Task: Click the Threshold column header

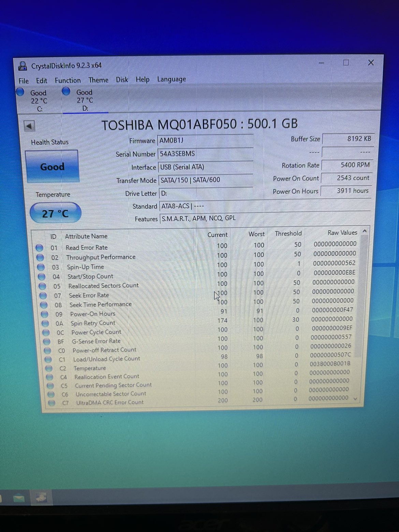Action: coord(288,234)
